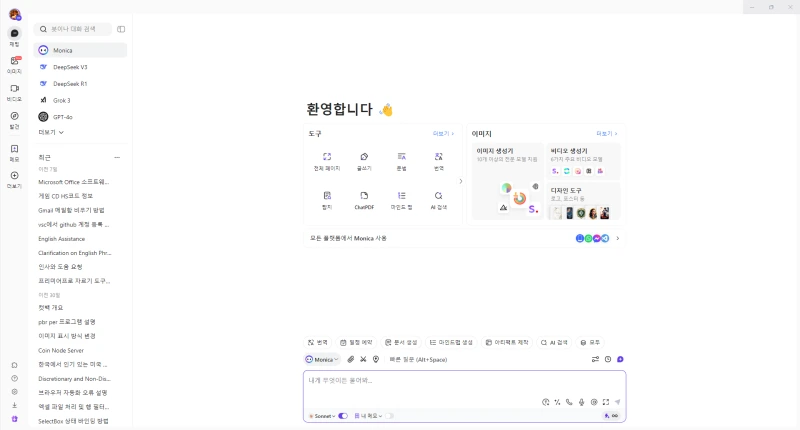800x430 pixels.
Task: Open the user profile avatar
Action: (x=15, y=14)
